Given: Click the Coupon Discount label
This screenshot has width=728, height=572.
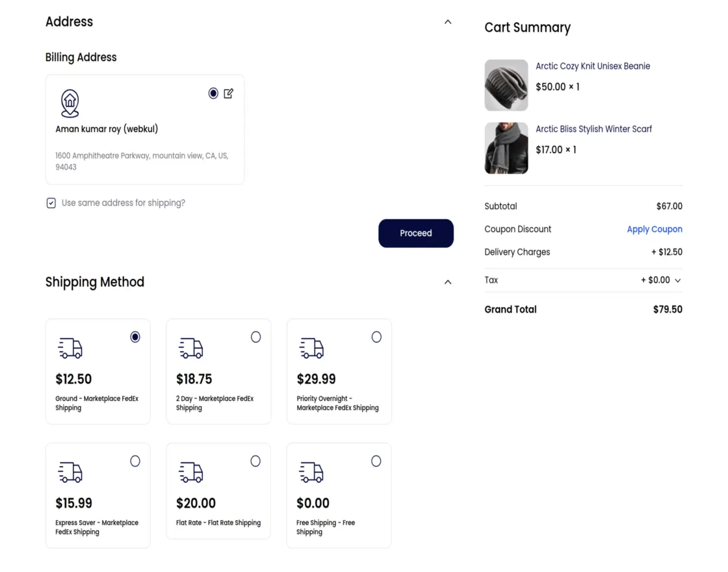Looking at the screenshot, I should pyautogui.click(x=517, y=229).
